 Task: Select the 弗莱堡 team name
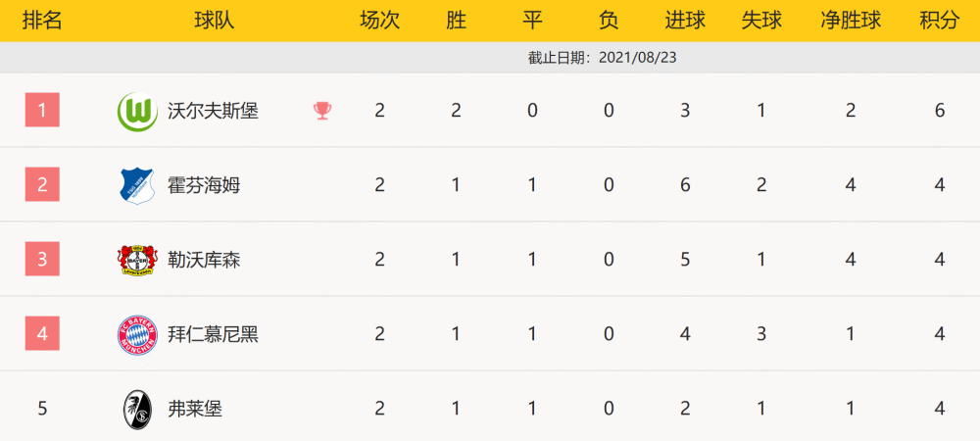(x=195, y=409)
